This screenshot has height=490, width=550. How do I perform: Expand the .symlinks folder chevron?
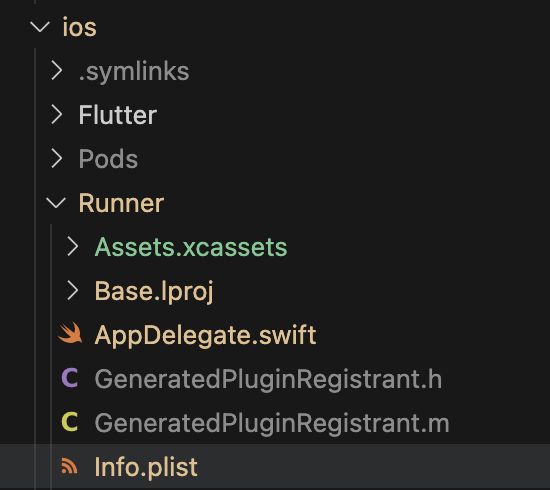click(x=56, y=71)
